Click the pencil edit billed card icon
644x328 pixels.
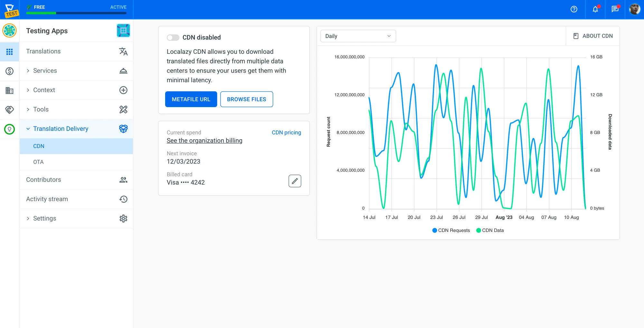point(295,181)
